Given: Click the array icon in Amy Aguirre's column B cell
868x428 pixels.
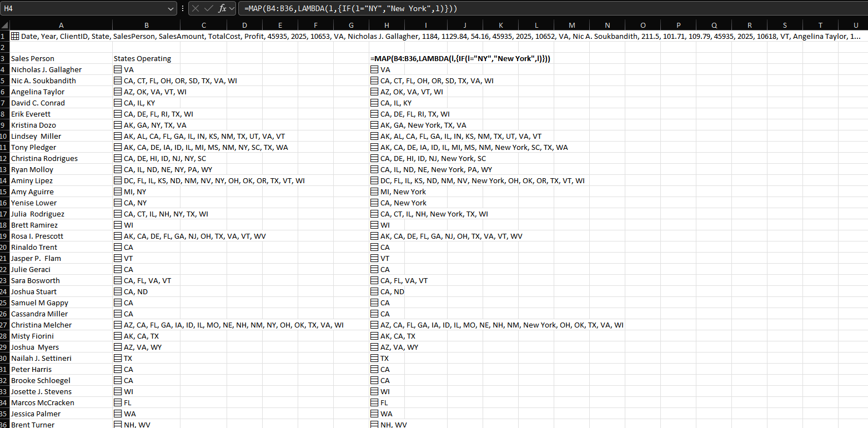Looking at the screenshot, I should pos(118,192).
